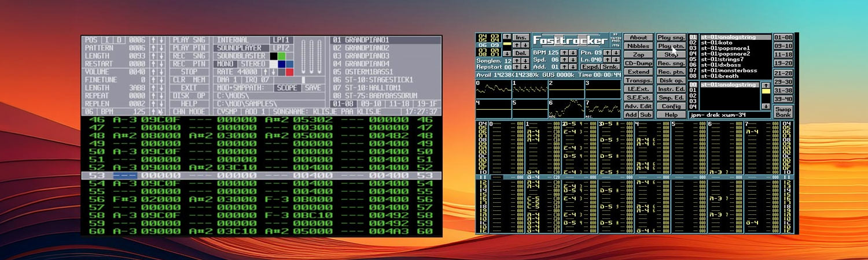Toggle the D delete mode box
Screen dimensions: 868x260
120,40
